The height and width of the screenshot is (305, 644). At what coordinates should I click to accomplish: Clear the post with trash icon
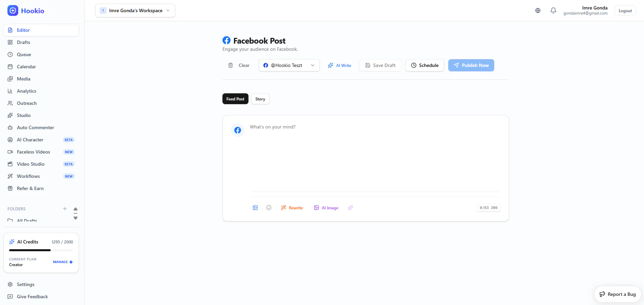pos(231,65)
